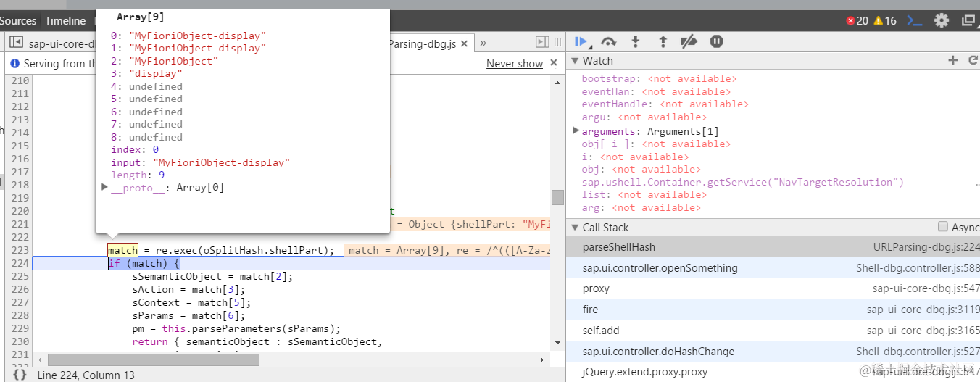The width and height of the screenshot is (980, 382).
Task: Switch to the Timeline panel
Action: (65, 20)
